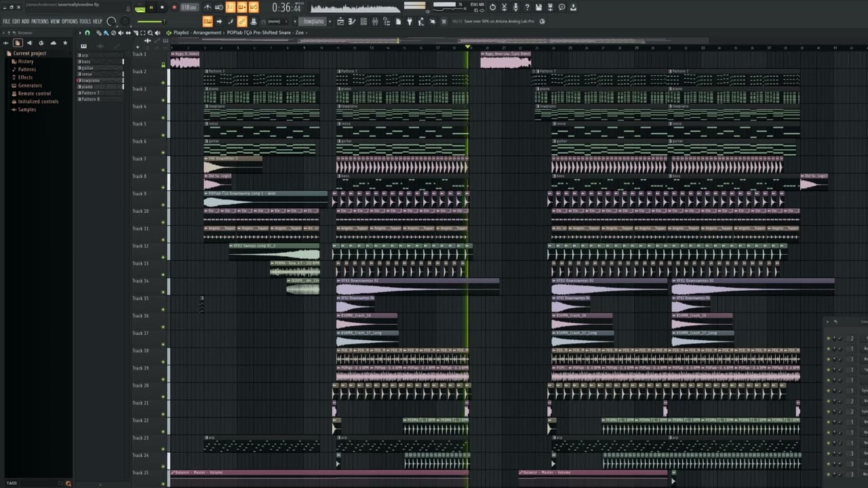Image resolution: width=868 pixels, height=488 pixels.
Task: Toggle the metronome icon
Action: click(208, 7)
